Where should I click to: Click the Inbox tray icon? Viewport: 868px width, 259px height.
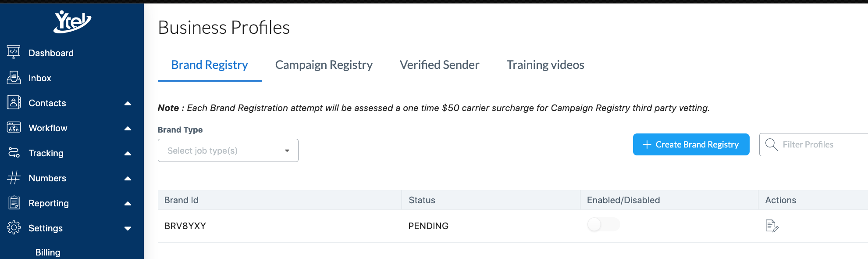(x=14, y=78)
